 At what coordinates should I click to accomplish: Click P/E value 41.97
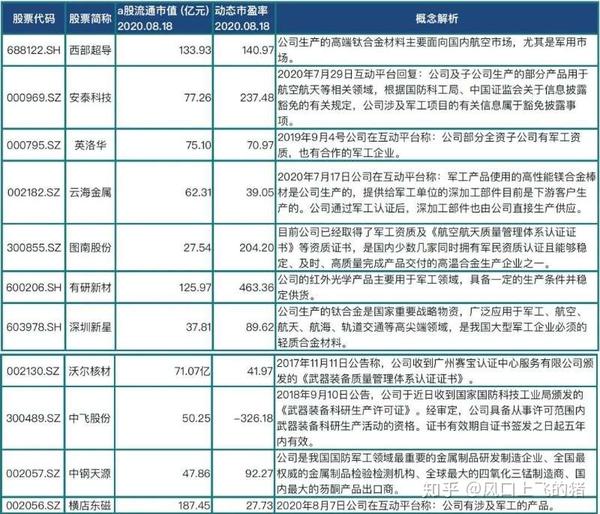(x=260, y=371)
